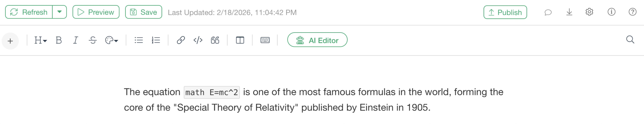644x124 pixels.
Task: Toggle italic formatting
Action: click(75, 40)
